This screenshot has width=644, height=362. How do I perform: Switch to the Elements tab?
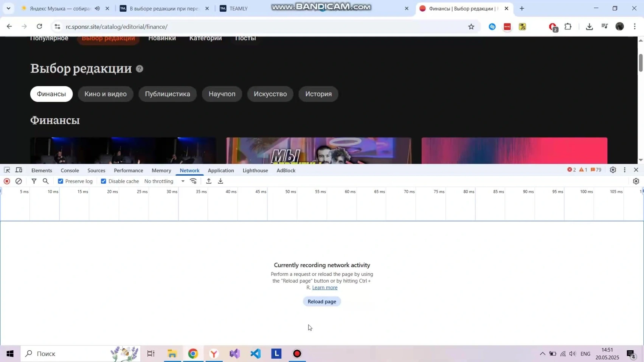click(x=42, y=170)
